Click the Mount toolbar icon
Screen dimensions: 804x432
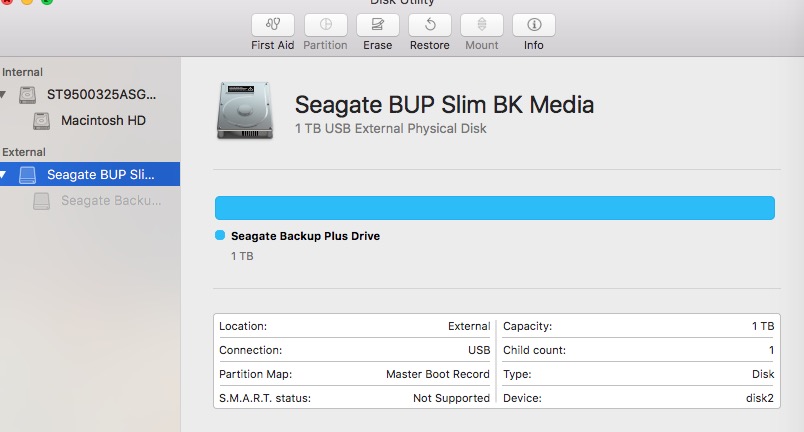point(481,25)
